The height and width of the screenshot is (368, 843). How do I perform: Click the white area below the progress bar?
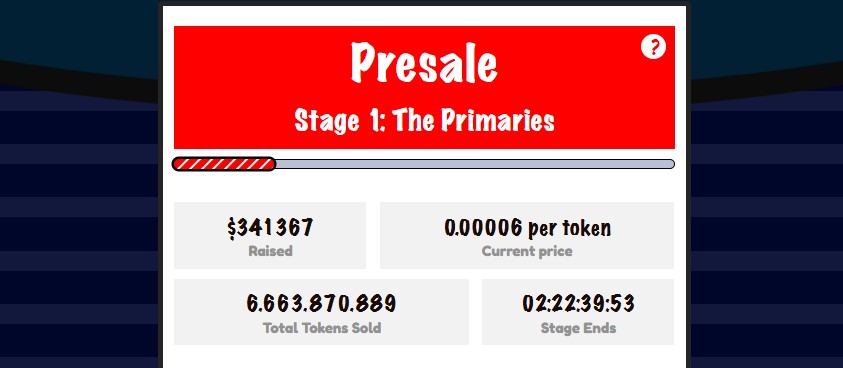[424, 187]
